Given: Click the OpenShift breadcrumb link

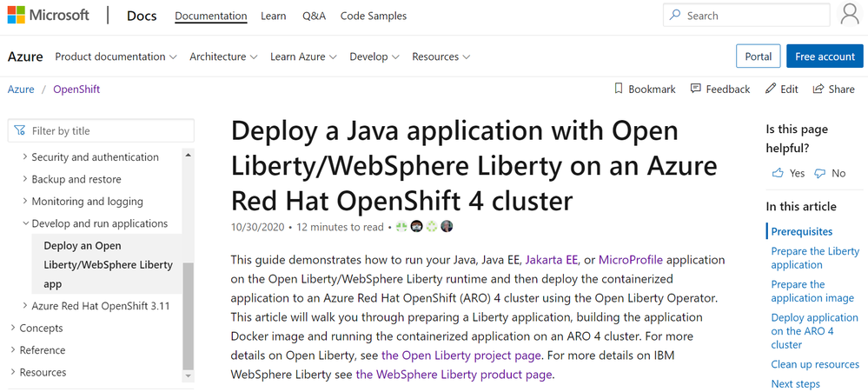Looking at the screenshot, I should [76, 90].
